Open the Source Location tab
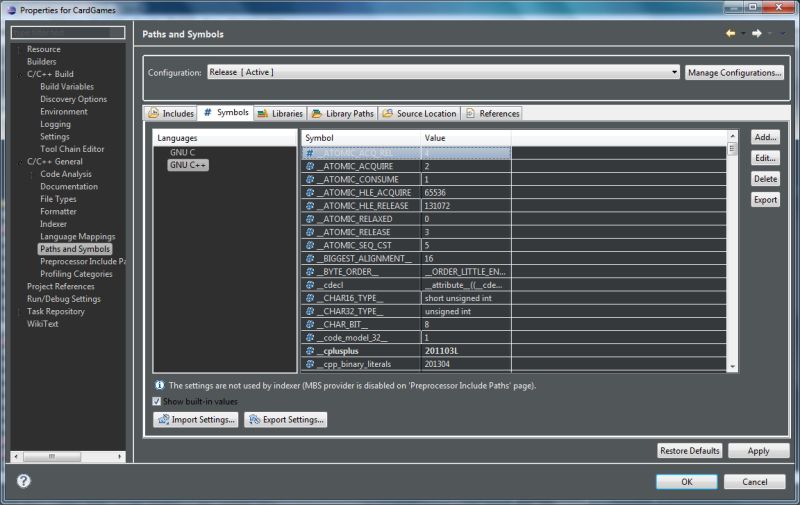The width and height of the screenshot is (800, 505). [419, 113]
